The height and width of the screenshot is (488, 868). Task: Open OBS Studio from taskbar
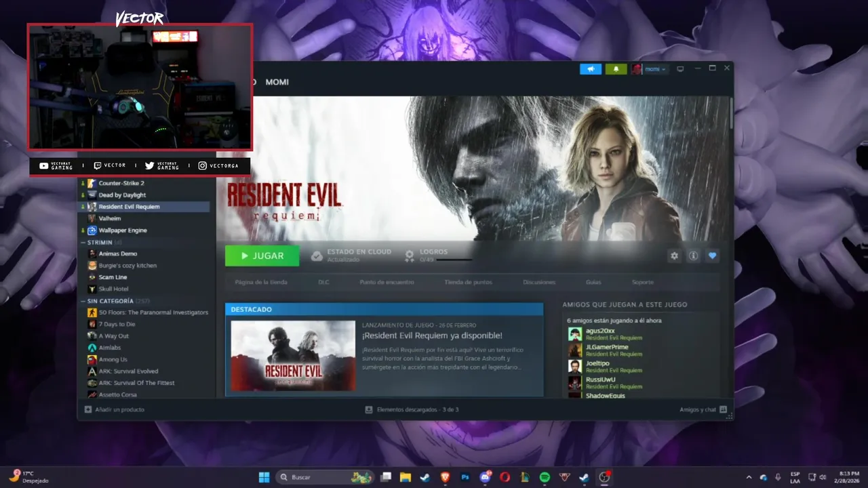[x=604, y=477]
